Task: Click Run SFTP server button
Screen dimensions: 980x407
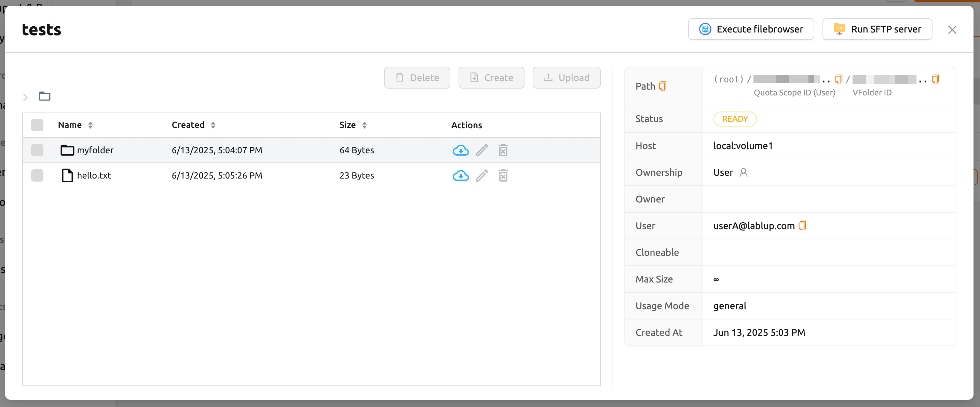Action: click(877, 29)
